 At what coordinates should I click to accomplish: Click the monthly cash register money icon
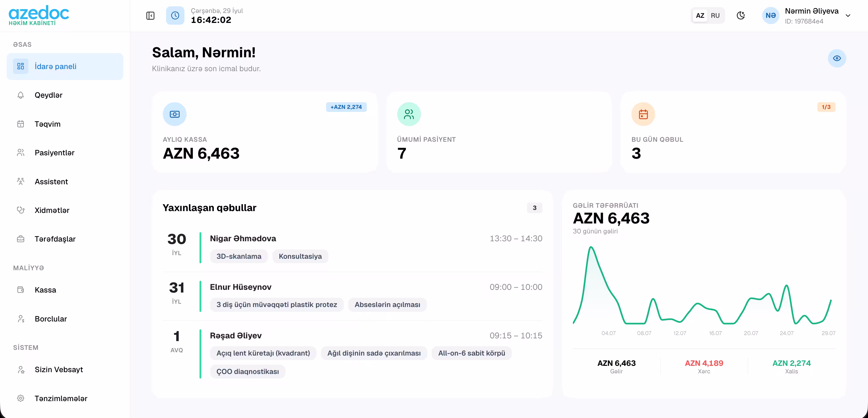[x=175, y=114]
